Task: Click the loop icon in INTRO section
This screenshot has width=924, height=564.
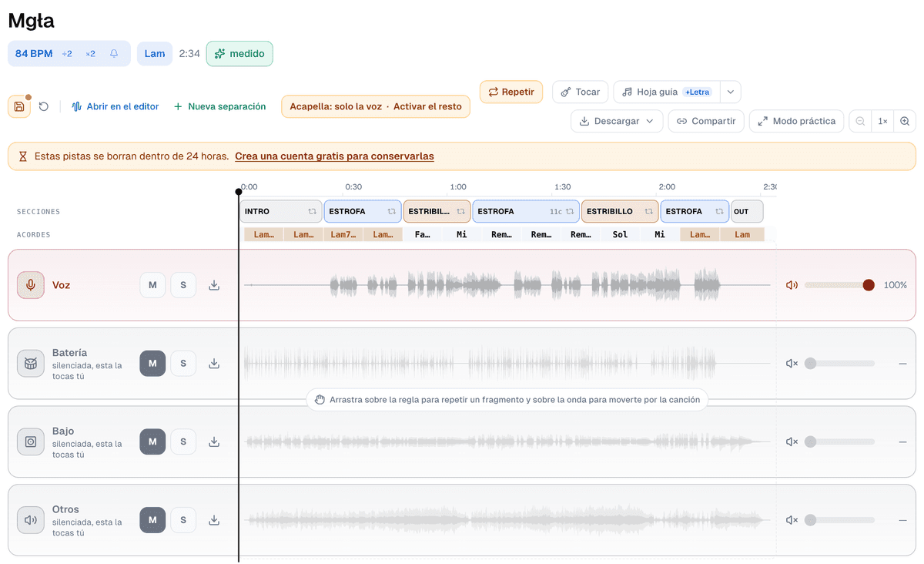Action: pyautogui.click(x=312, y=211)
